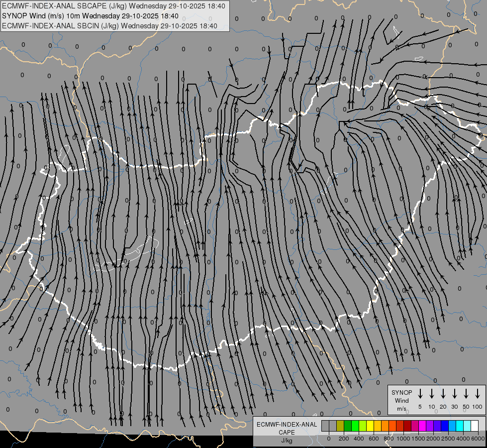The image size is (487, 448).
Task: Click the SBCIN title line in header
Action: (109, 26)
